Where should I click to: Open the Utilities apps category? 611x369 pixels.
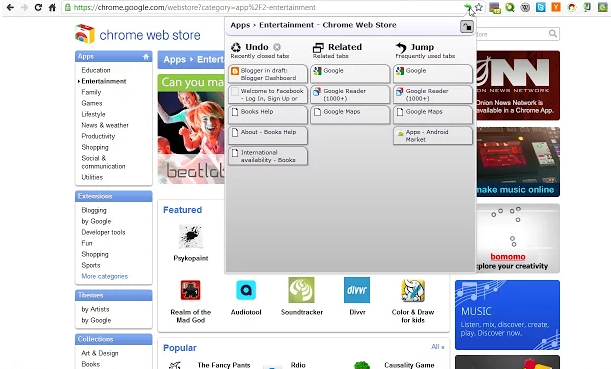[92, 177]
